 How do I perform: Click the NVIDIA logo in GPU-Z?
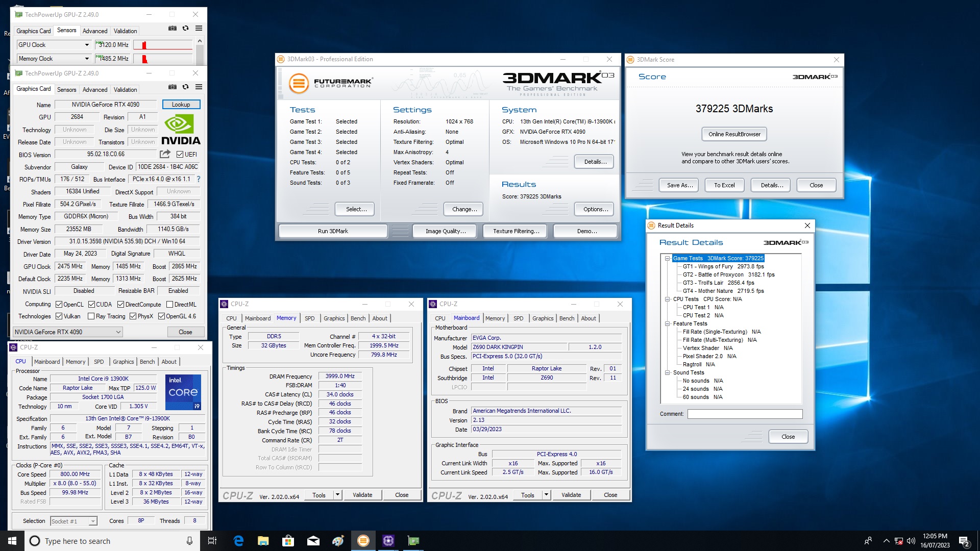click(x=181, y=130)
